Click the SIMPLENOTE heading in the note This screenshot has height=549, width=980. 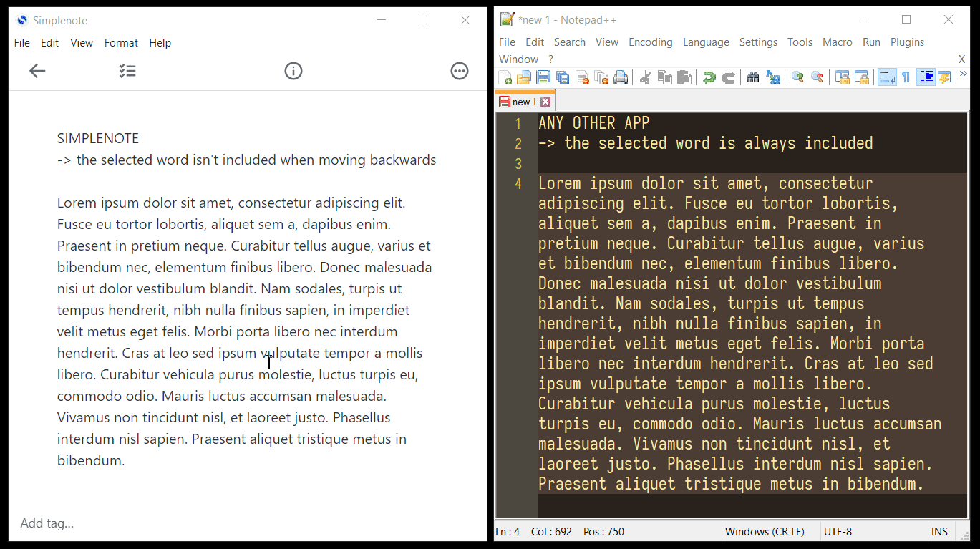pos(98,138)
